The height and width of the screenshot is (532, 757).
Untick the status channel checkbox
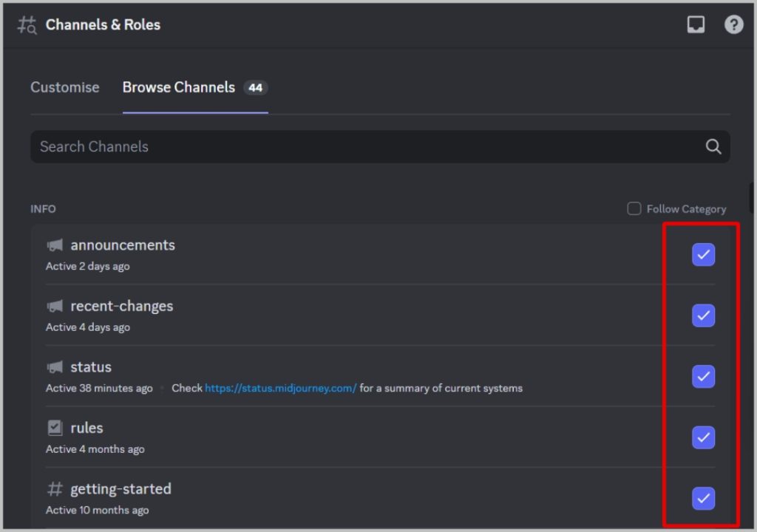(703, 377)
